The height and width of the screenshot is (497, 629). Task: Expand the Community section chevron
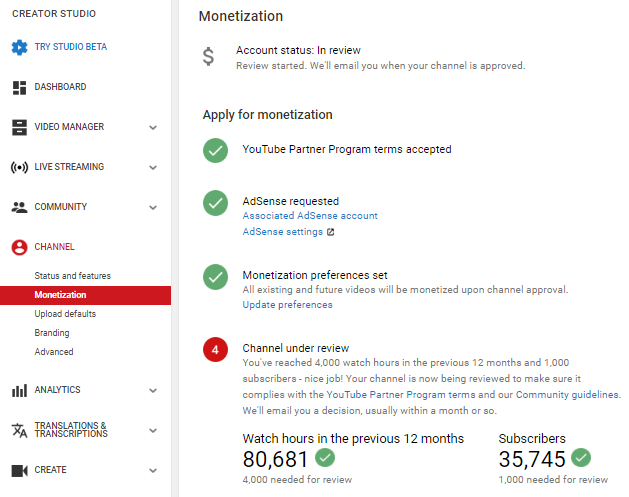[x=153, y=207]
